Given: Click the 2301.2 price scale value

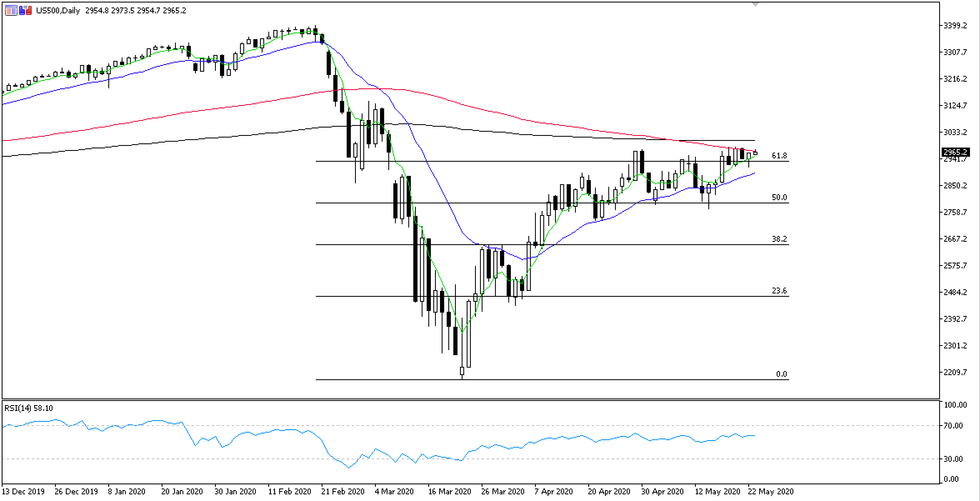Looking at the screenshot, I should click(x=955, y=346).
